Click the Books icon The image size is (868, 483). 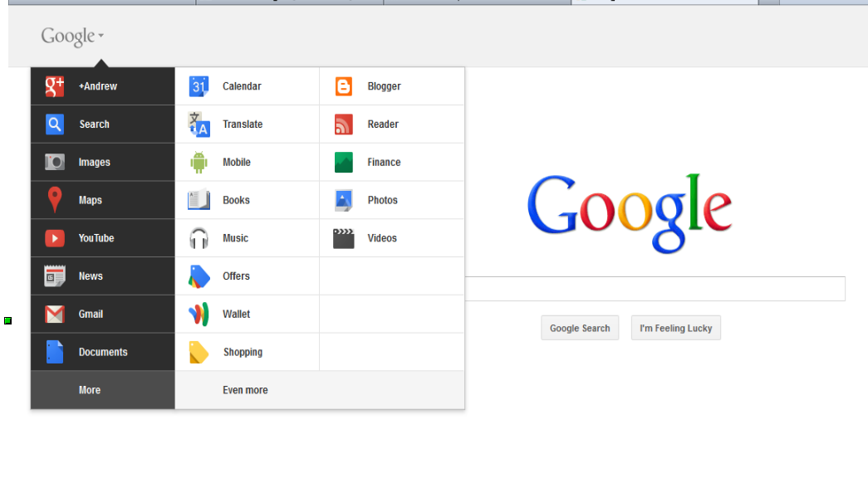coord(199,200)
